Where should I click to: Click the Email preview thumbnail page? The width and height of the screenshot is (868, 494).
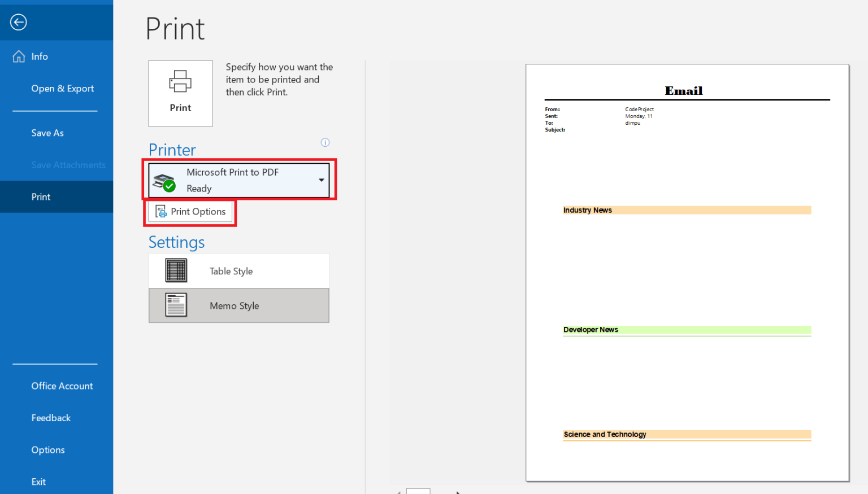coord(687,272)
